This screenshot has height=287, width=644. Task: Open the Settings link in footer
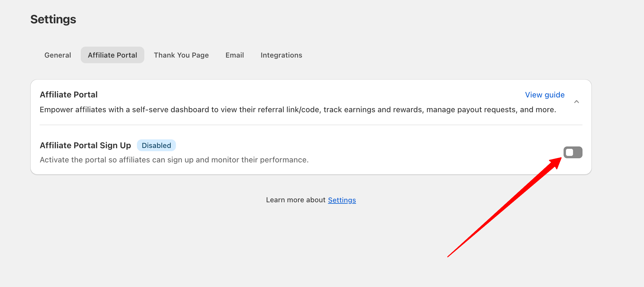(342, 200)
